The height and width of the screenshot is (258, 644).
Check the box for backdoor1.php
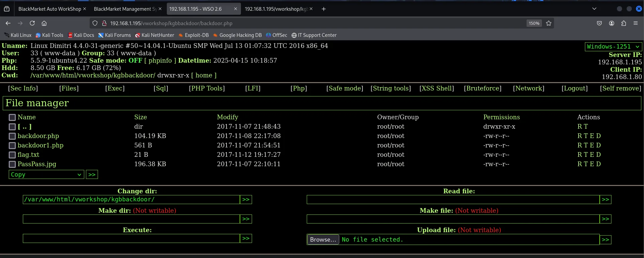point(12,145)
